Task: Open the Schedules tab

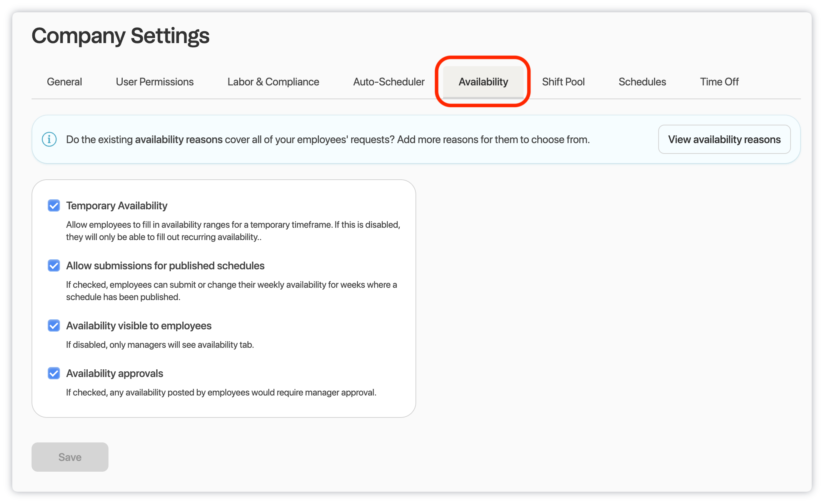Action: pos(642,82)
